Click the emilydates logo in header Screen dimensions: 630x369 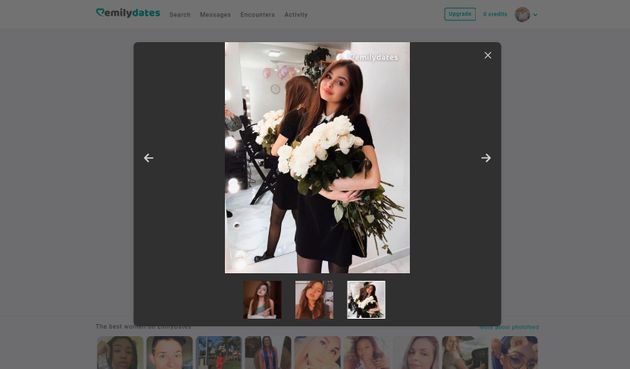pyautogui.click(x=128, y=13)
